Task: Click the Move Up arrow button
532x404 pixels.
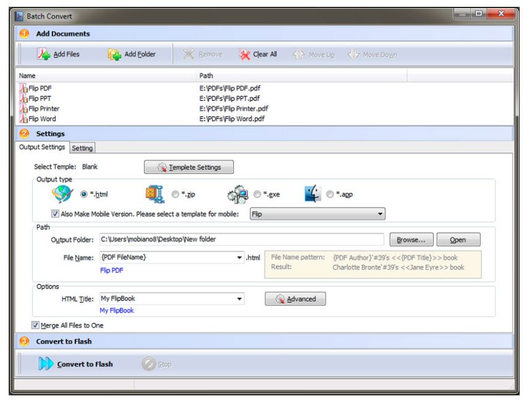Action: tap(313, 54)
